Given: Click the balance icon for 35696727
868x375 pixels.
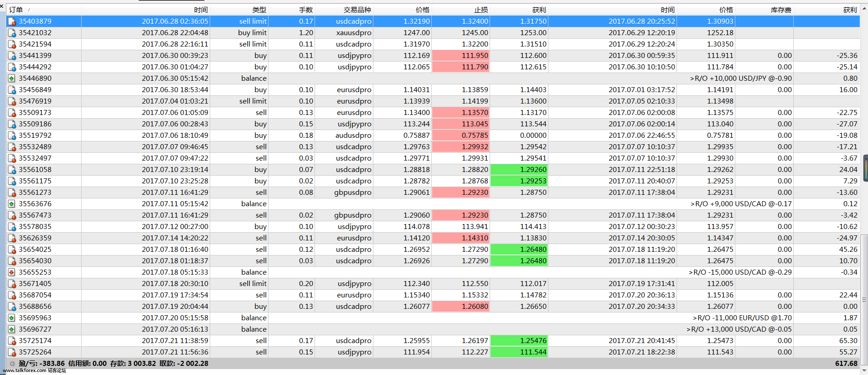Looking at the screenshot, I should click(12, 329).
